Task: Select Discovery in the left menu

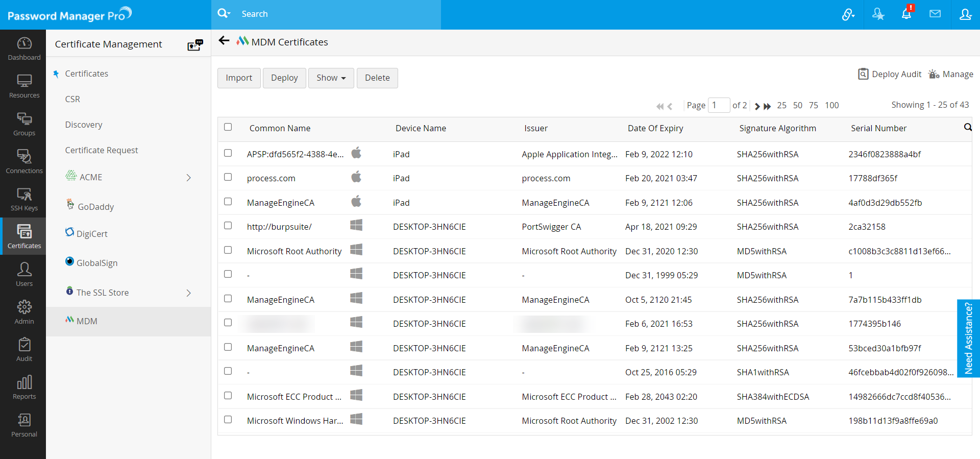Action: coord(84,125)
